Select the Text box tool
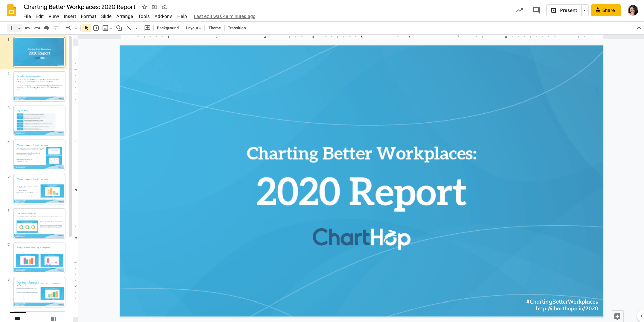Image resolution: width=644 pixels, height=322 pixels. 96,28
